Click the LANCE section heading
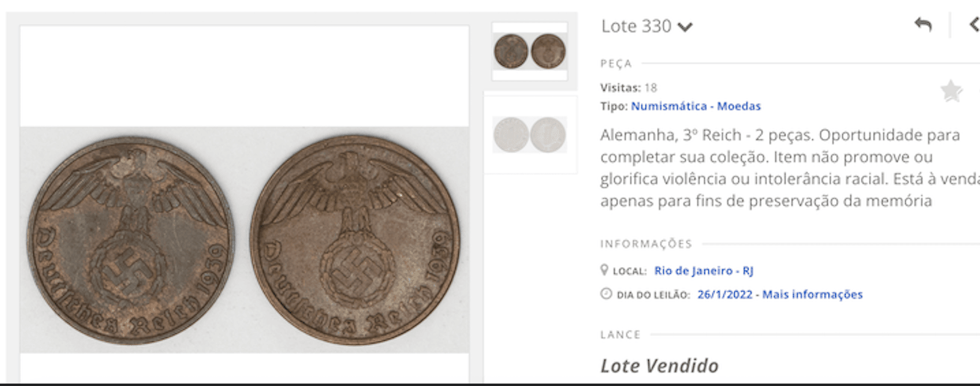This screenshot has height=386, width=980. pos(620,335)
